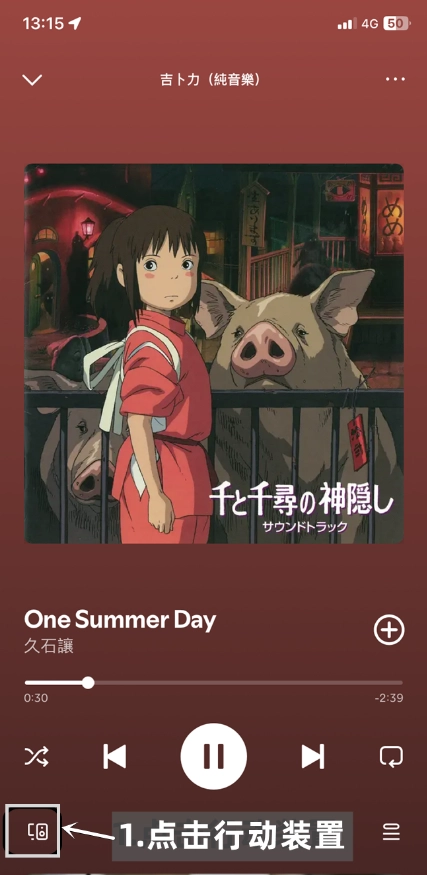Collapse the now playing screen chevron
Image resolution: width=427 pixels, height=875 pixels.
tap(32, 80)
